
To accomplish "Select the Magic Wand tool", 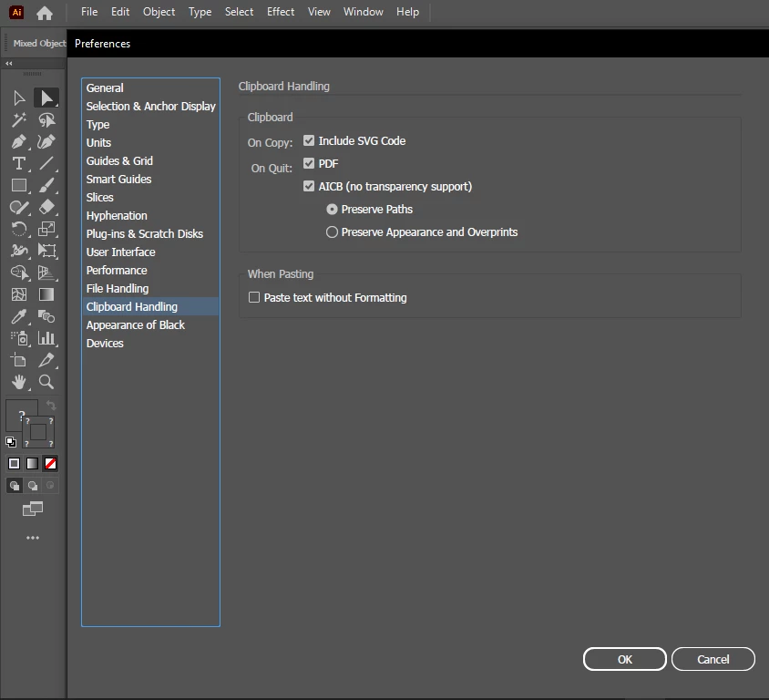I will coord(18,120).
